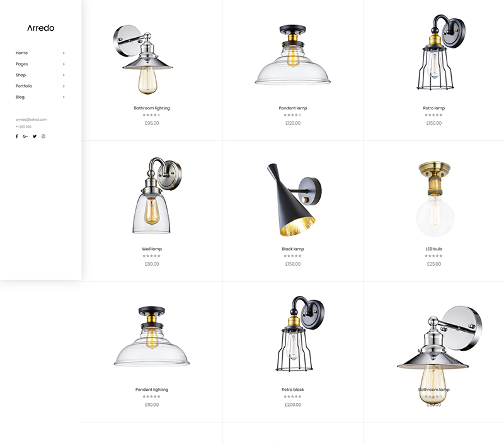Open the Google Plus social icon
The height and width of the screenshot is (445, 504).
click(x=25, y=136)
